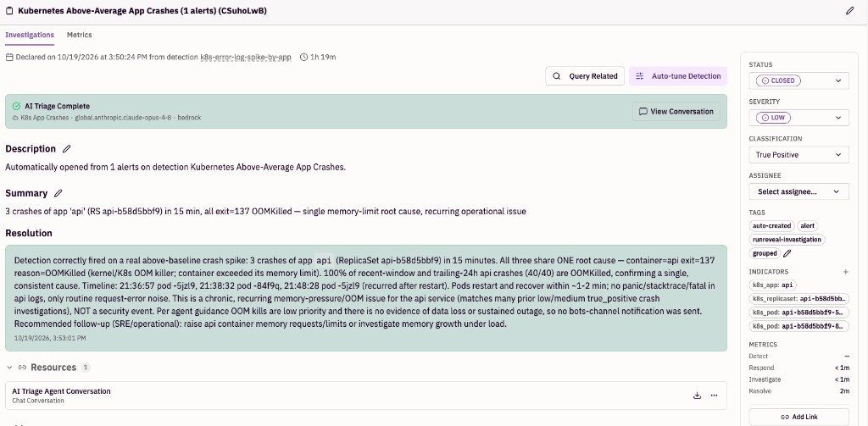Click the clock icon next to 1h 19m

(303, 57)
